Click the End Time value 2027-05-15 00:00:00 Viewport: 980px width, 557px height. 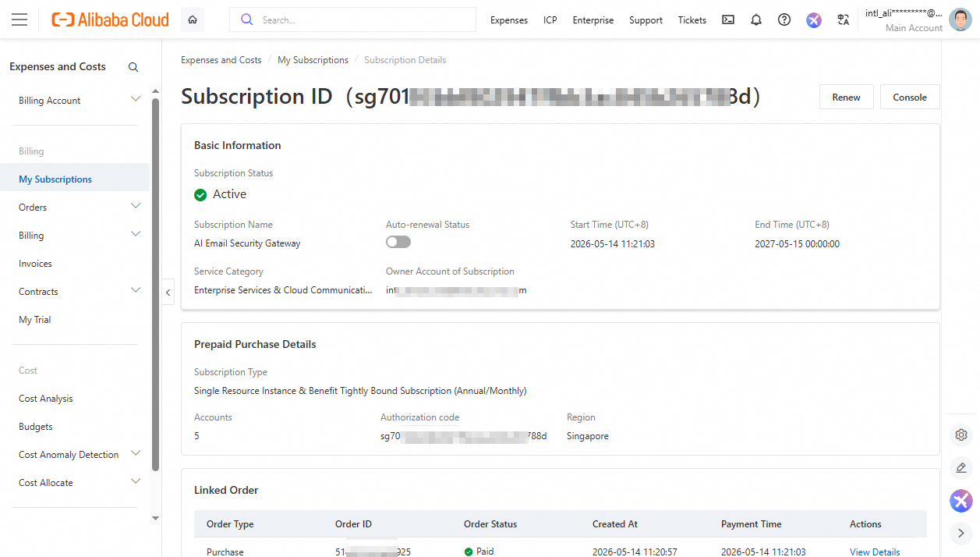(797, 244)
